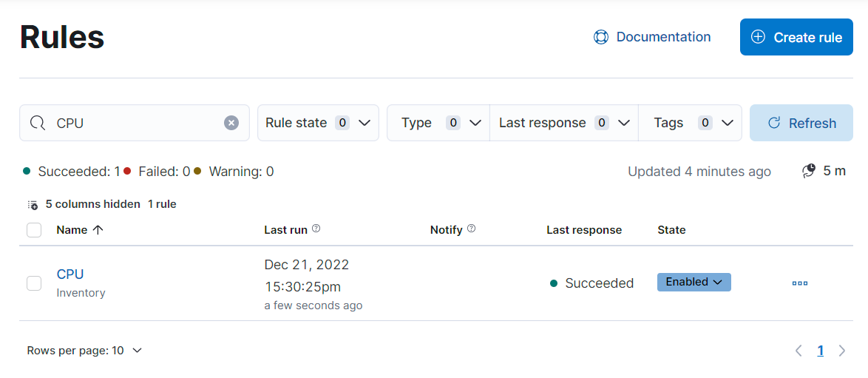Image resolution: width=868 pixels, height=378 pixels.
Task: Open the hidden columns selector icon
Action: tap(33, 204)
